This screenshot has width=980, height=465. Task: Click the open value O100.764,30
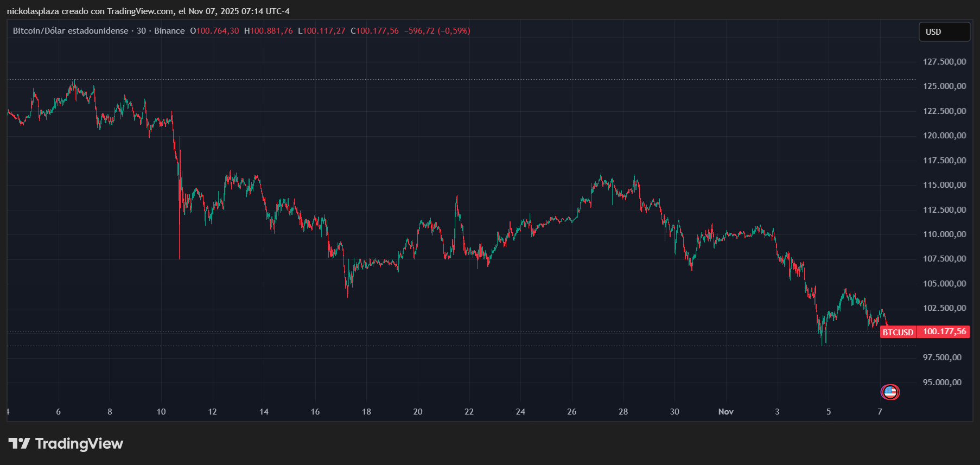[214, 31]
